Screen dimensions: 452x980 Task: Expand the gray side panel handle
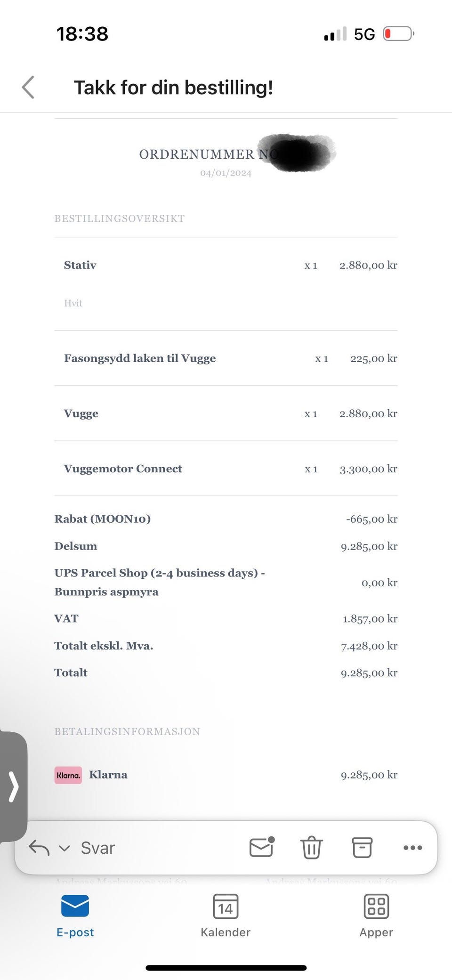point(14,786)
